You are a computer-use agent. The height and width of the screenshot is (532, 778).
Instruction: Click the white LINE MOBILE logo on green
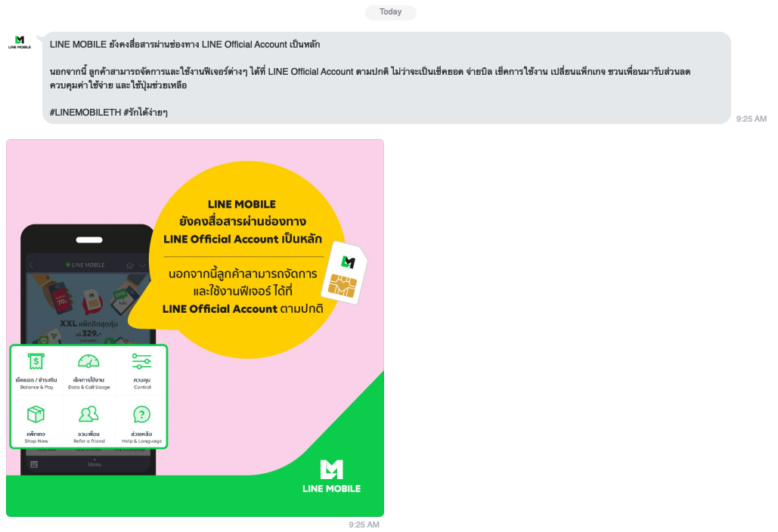331,476
